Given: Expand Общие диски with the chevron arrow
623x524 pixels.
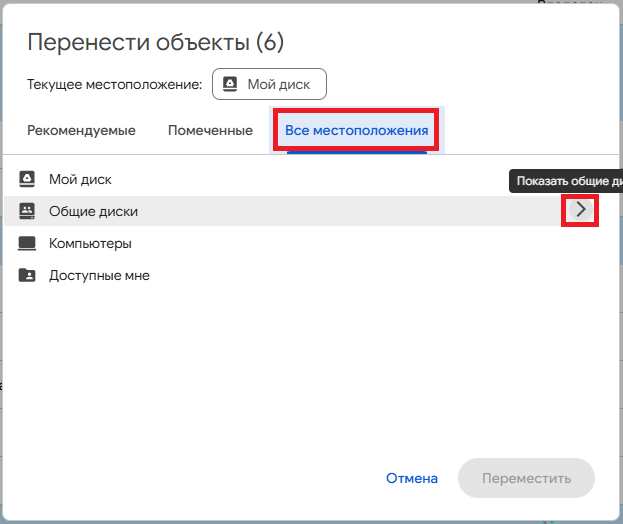Looking at the screenshot, I should [x=580, y=210].
